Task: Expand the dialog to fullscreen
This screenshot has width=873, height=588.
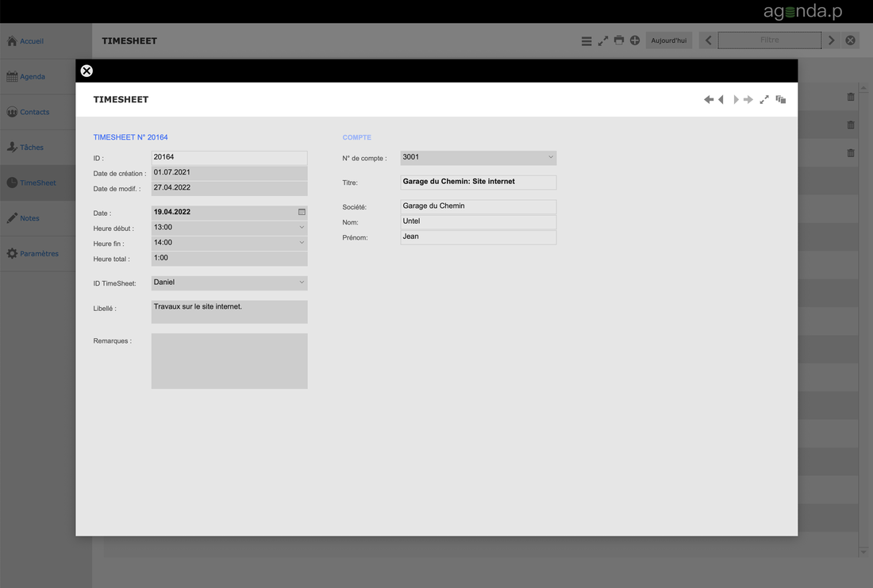Action: (x=764, y=100)
